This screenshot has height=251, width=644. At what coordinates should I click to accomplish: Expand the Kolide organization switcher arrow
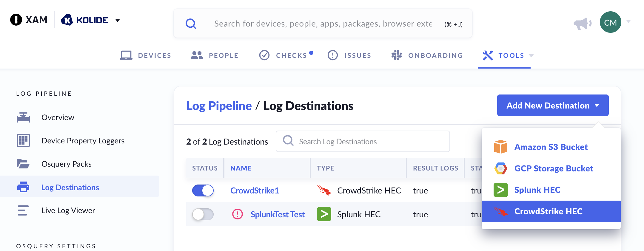coord(118,21)
